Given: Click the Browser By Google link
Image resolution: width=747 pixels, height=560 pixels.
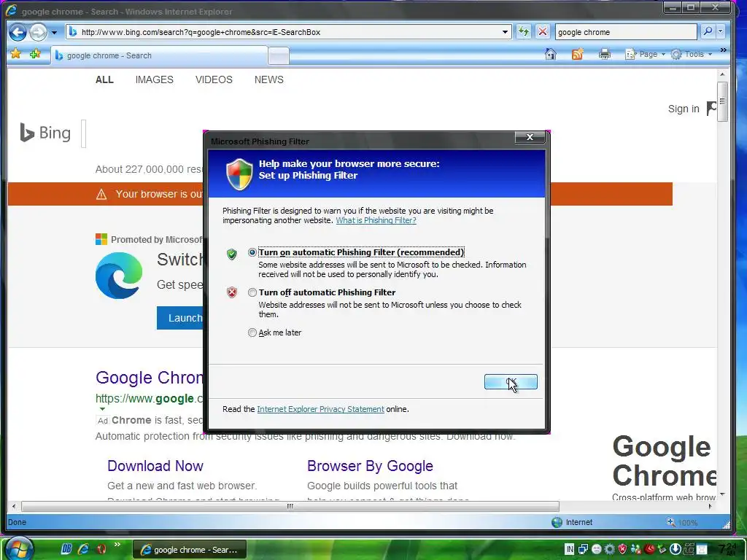Looking at the screenshot, I should tap(370, 466).
